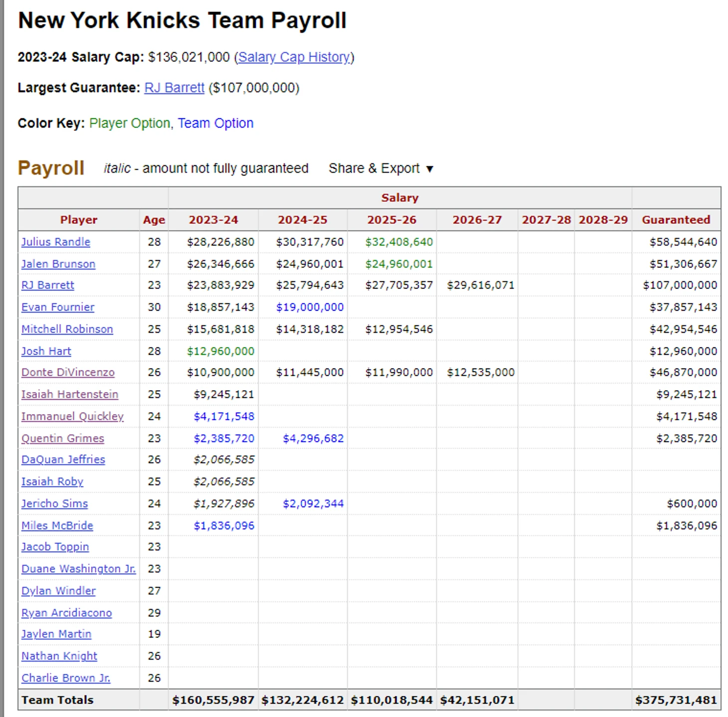Select the $375,731,481 guaranteed total cell
This screenshot has height=717, width=728.
point(676,700)
